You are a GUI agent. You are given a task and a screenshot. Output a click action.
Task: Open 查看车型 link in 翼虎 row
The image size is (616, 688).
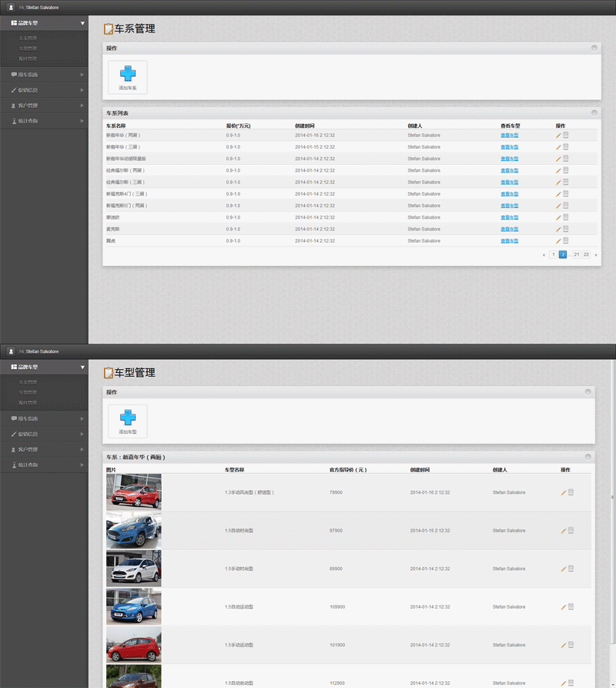coord(509,241)
